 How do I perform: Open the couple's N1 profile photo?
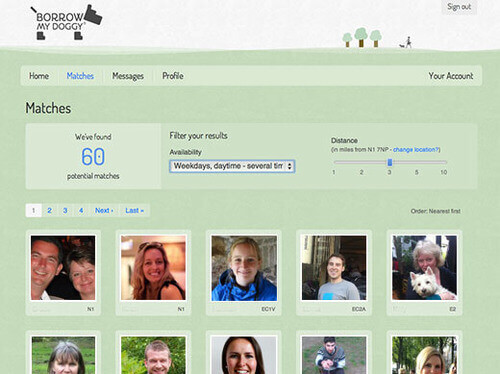click(63, 268)
